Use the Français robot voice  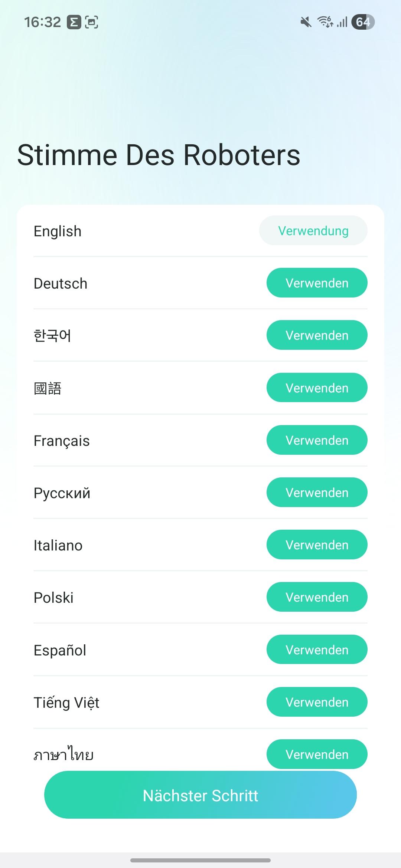click(317, 440)
